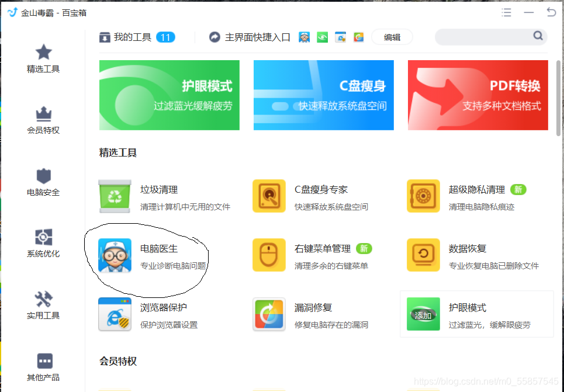Launch 漏洞修复 repair icon
Image resolution: width=564 pixels, height=392 pixels.
pos(269,314)
